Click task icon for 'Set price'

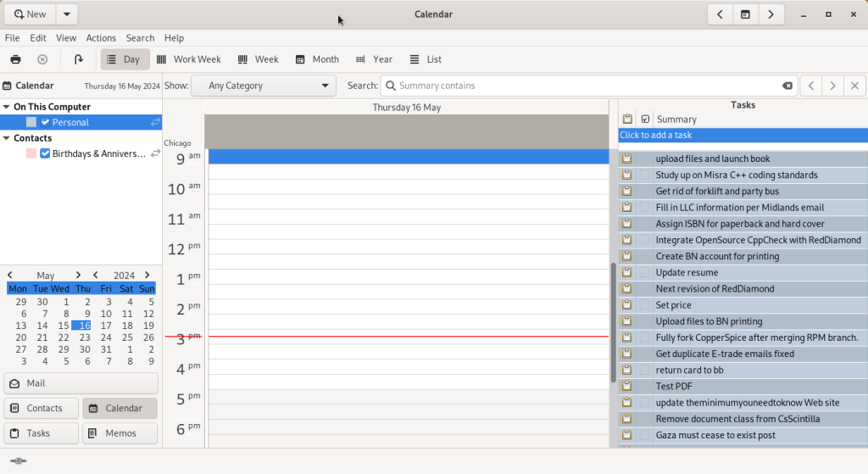(626, 305)
